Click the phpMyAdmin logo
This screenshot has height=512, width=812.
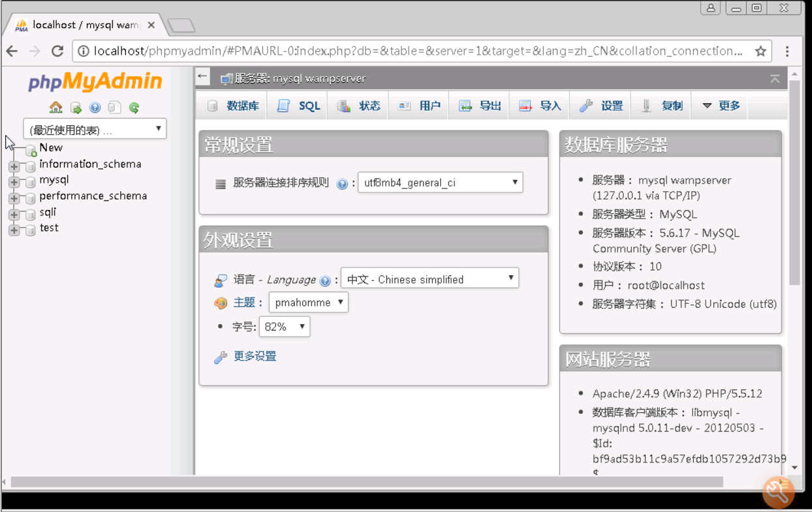pyautogui.click(x=95, y=82)
